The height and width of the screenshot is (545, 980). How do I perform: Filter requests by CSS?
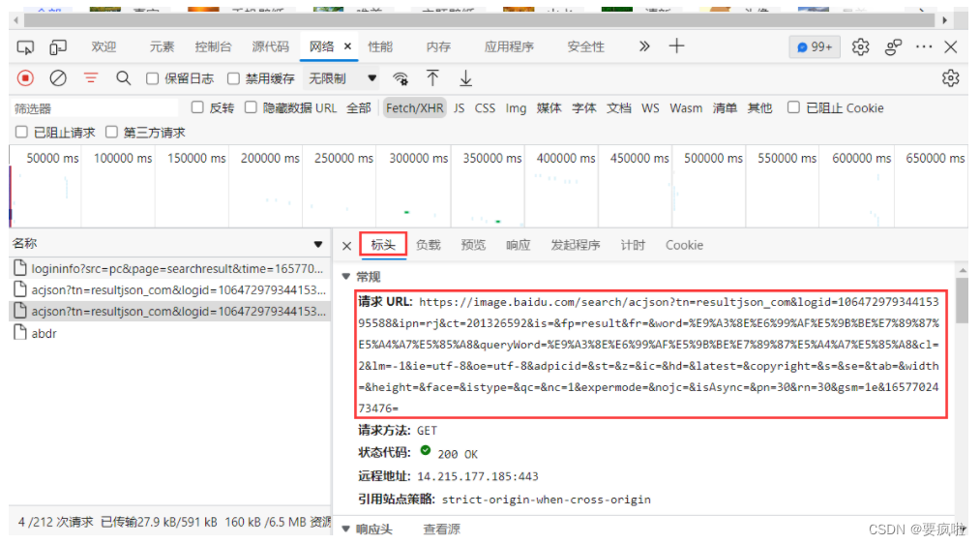tap(485, 108)
